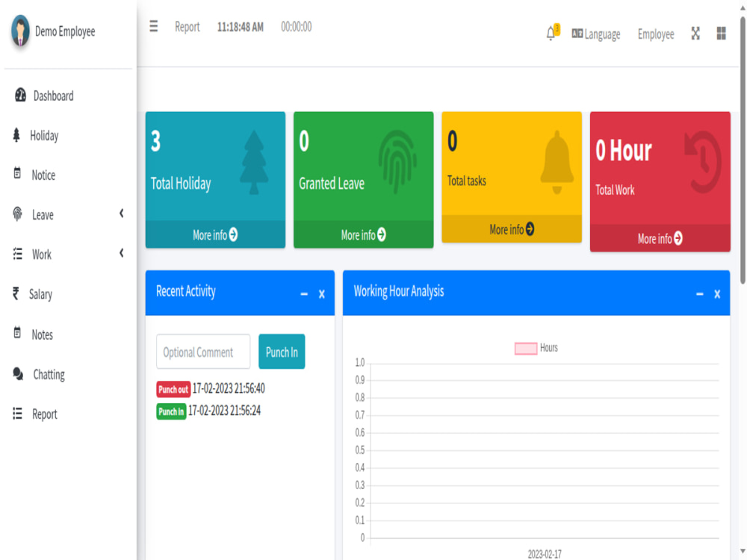The width and height of the screenshot is (747, 560).
Task: Click the 11:18:48 AM clock text
Action: click(240, 27)
